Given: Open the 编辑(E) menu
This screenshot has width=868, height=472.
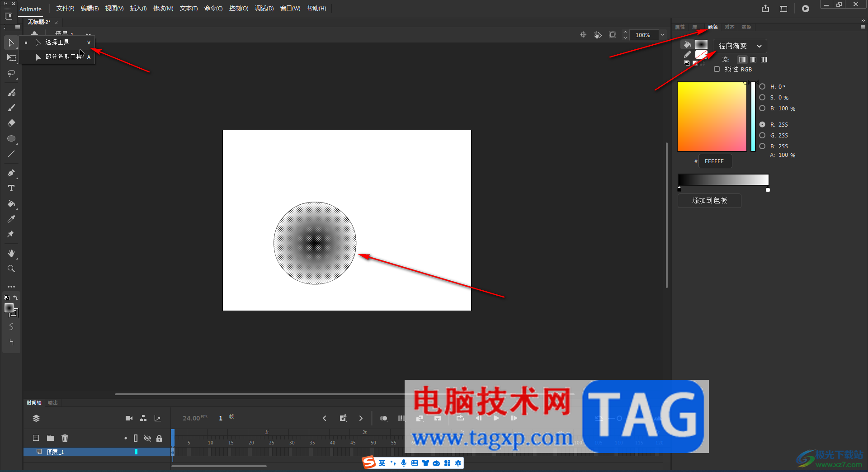Looking at the screenshot, I should click(90, 9).
